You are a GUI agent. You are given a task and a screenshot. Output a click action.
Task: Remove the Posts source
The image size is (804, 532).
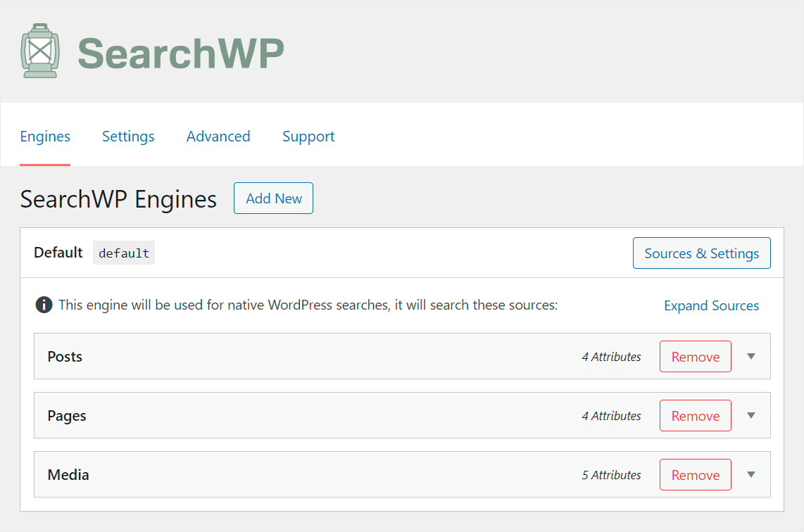coord(696,357)
